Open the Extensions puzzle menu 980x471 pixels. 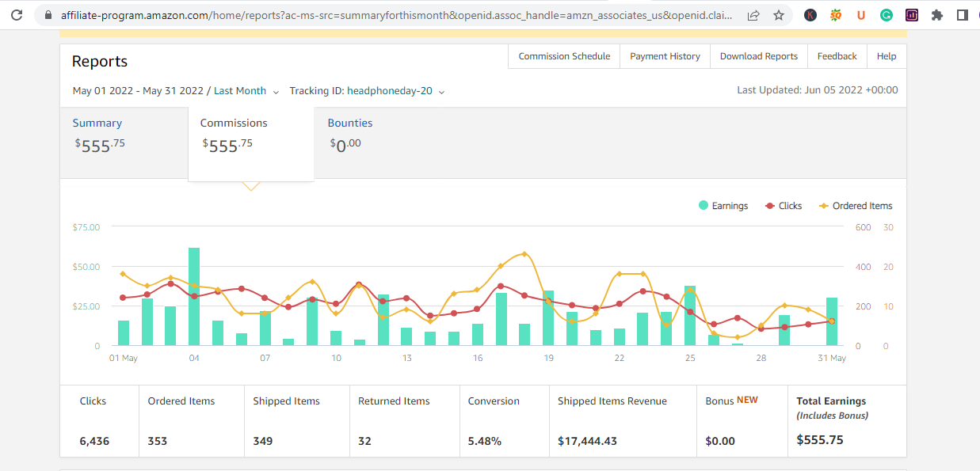(x=937, y=15)
